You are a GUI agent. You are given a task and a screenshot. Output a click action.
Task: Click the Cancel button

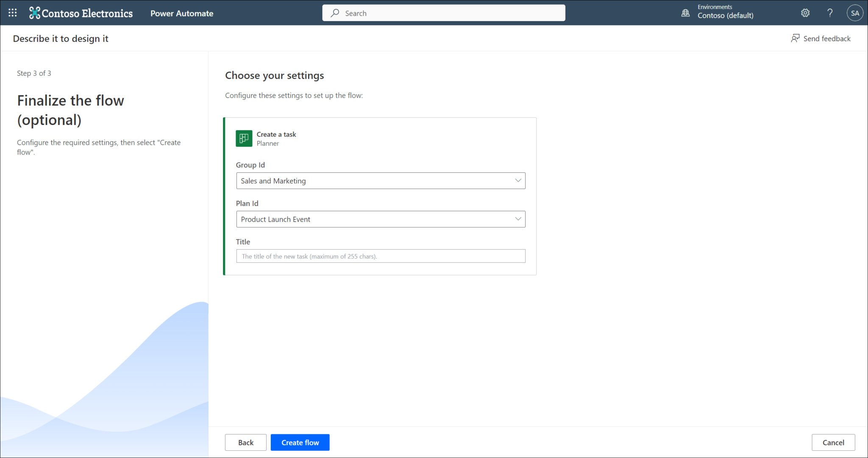[x=833, y=442]
